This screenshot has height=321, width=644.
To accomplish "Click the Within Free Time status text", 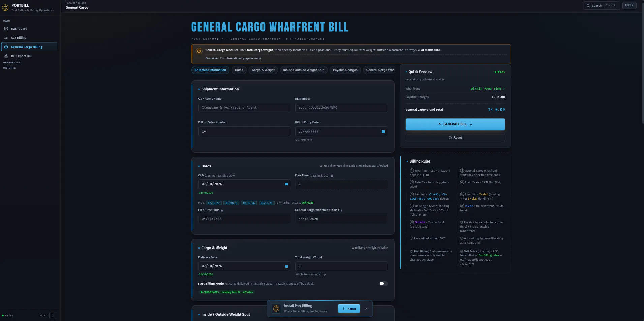I will coord(488,89).
